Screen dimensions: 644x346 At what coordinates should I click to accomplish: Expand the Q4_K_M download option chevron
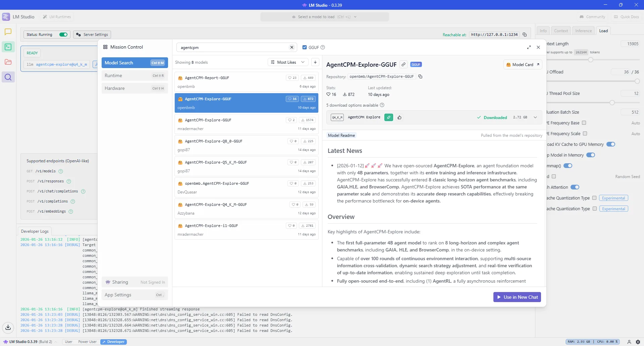click(x=535, y=117)
